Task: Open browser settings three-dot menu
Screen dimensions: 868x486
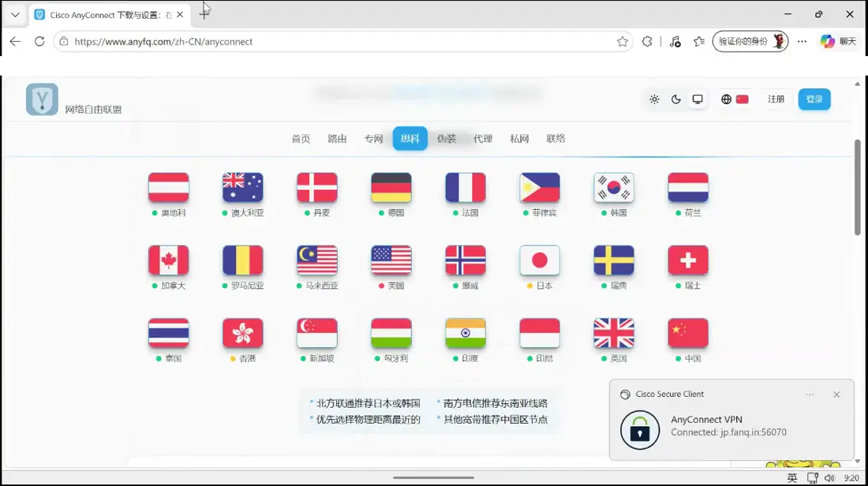Action: [x=803, y=42]
